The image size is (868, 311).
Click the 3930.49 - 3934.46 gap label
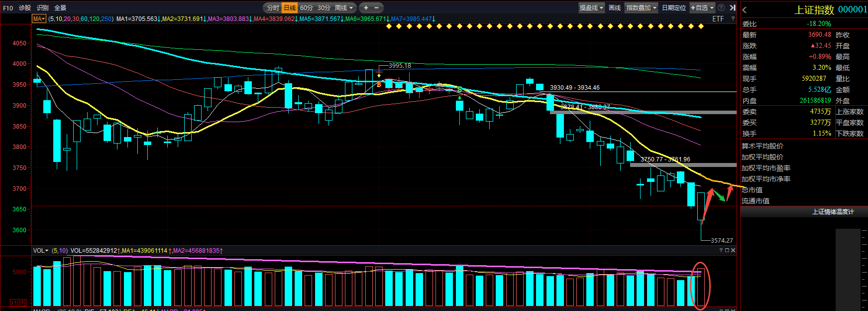click(x=575, y=88)
